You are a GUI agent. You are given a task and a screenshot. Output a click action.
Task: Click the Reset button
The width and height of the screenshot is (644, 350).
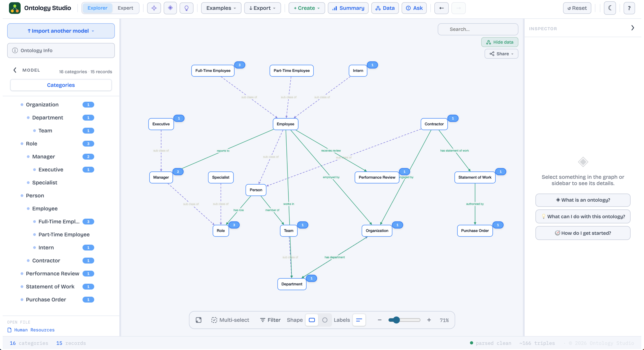[577, 8]
